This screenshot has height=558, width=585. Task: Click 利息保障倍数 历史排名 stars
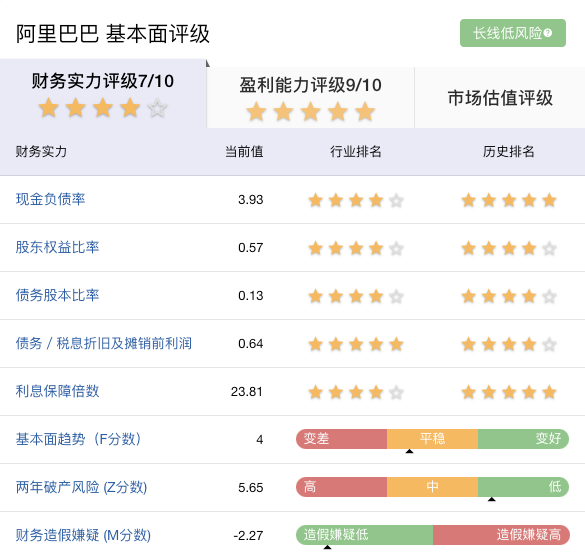click(x=509, y=392)
